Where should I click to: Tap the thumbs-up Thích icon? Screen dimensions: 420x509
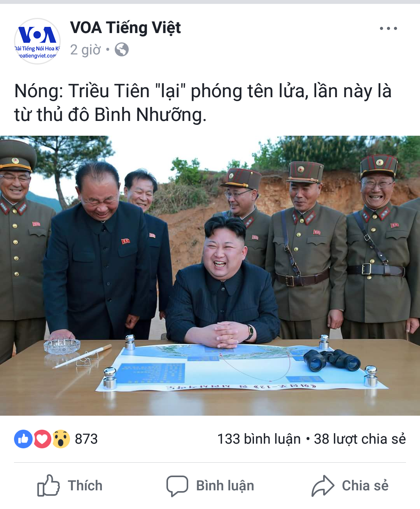[48, 485]
